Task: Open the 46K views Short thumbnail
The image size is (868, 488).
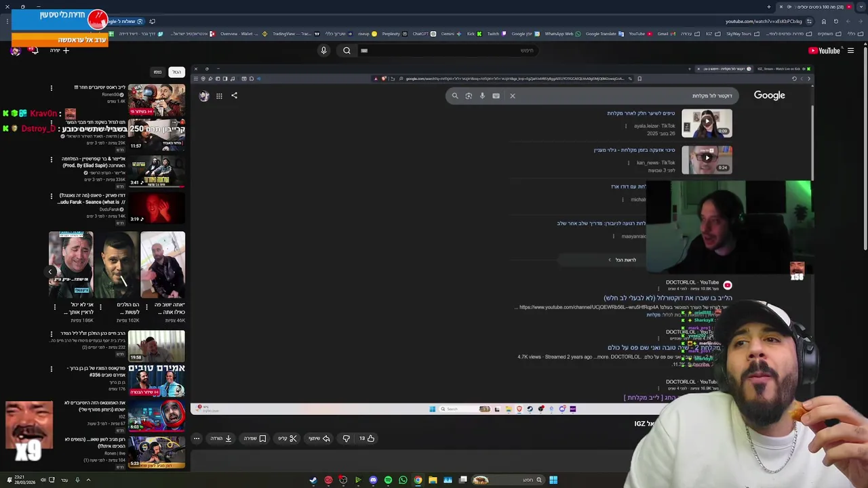Action: [x=163, y=265]
